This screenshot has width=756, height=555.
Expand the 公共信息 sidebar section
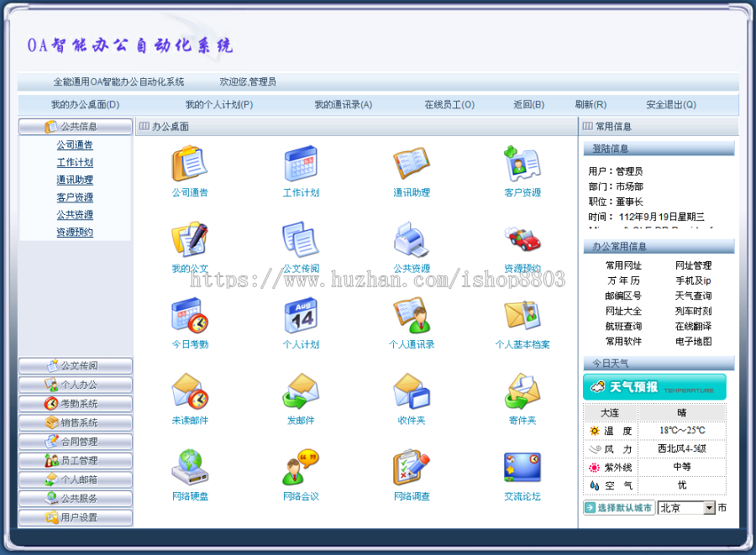click(x=76, y=127)
